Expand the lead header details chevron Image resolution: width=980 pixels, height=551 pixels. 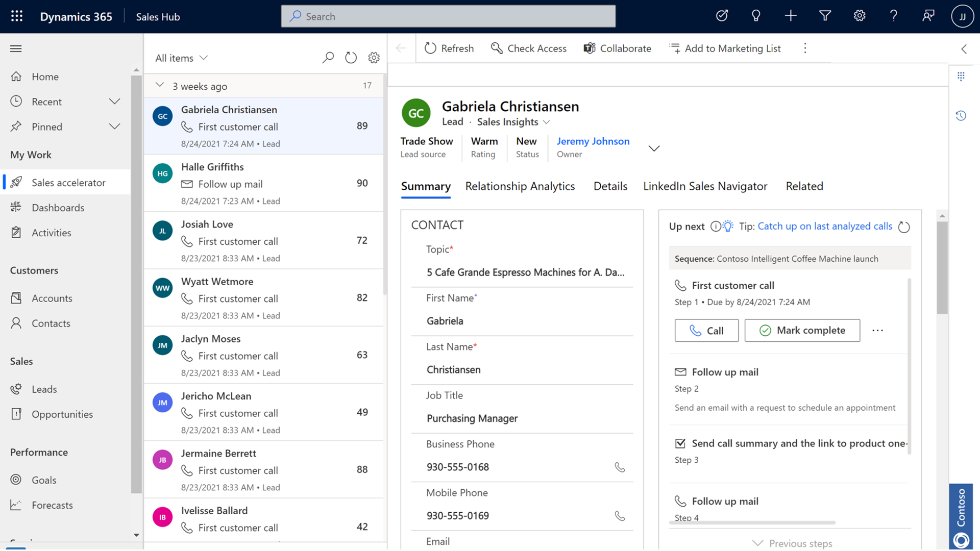point(654,148)
